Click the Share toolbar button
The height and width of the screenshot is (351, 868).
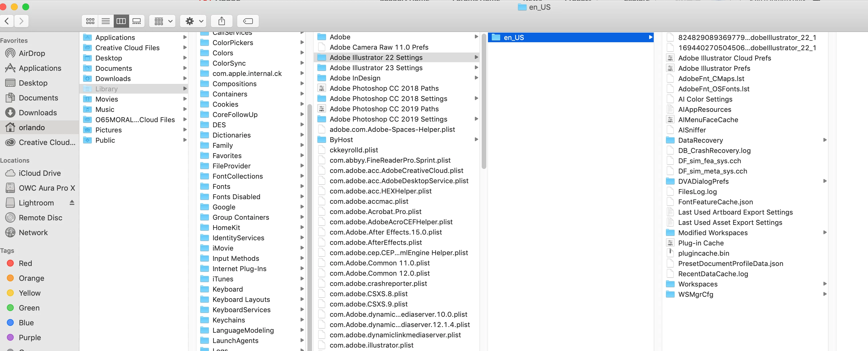[221, 21]
